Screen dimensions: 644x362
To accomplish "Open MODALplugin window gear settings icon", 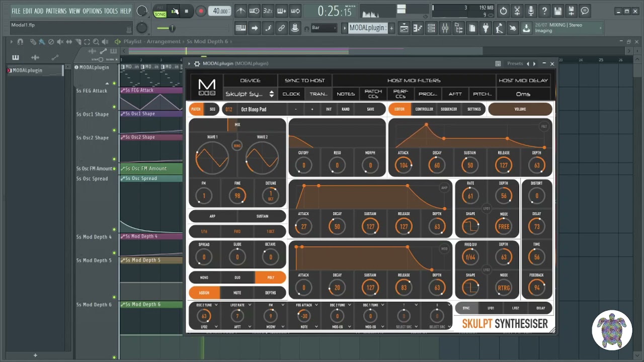I will tap(197, 63).
